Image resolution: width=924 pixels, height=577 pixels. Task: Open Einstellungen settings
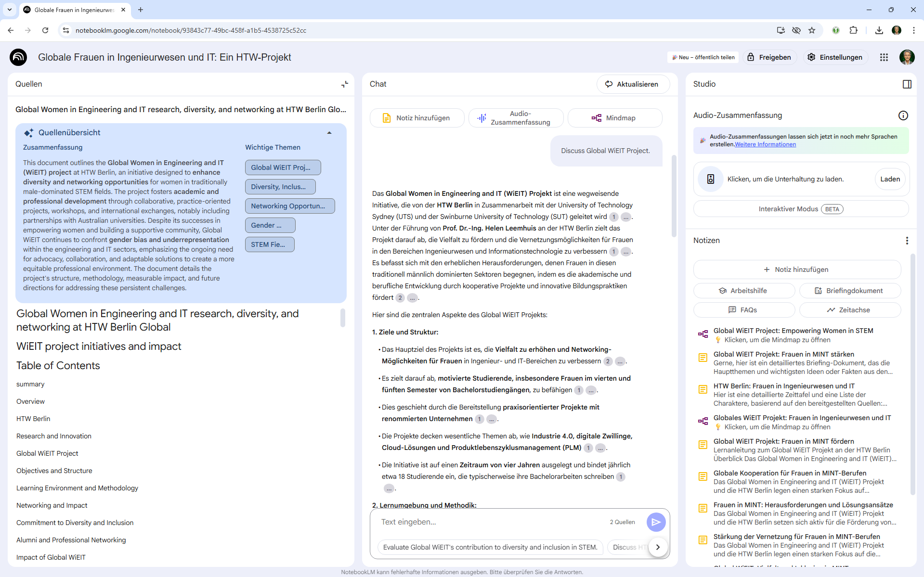[x=835, y=57]
